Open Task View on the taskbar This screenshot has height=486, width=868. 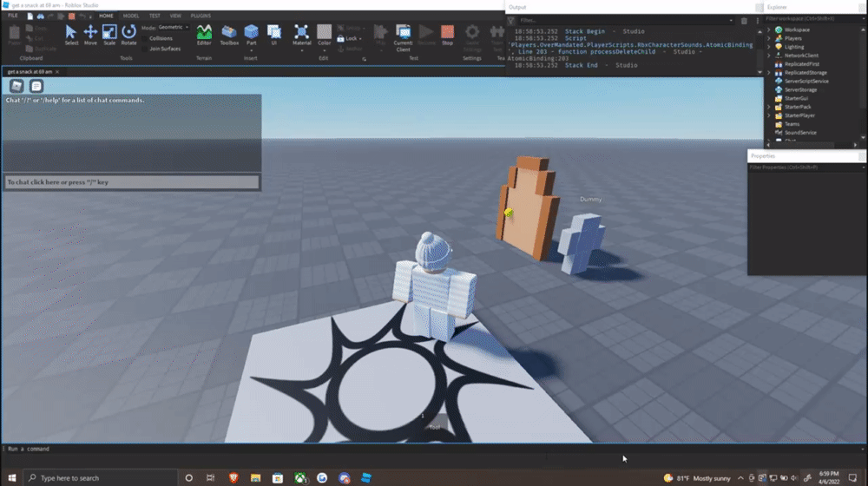pyautogui.click(x=210, y=477)
